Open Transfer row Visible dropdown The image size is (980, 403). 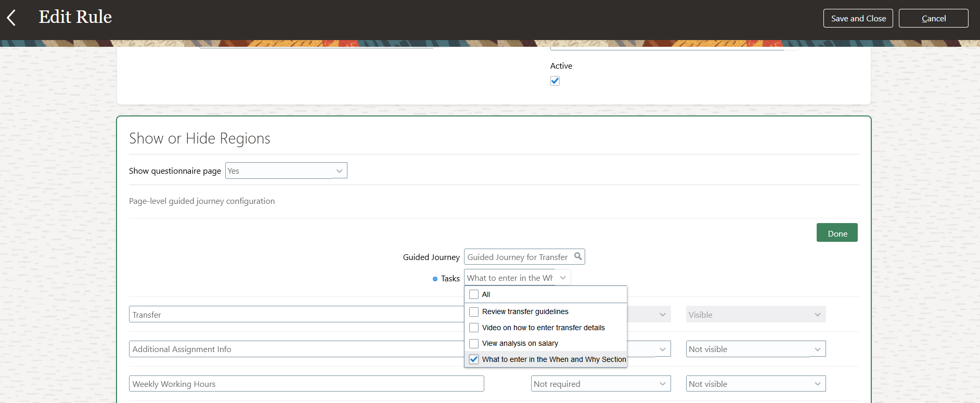point(756,315)
